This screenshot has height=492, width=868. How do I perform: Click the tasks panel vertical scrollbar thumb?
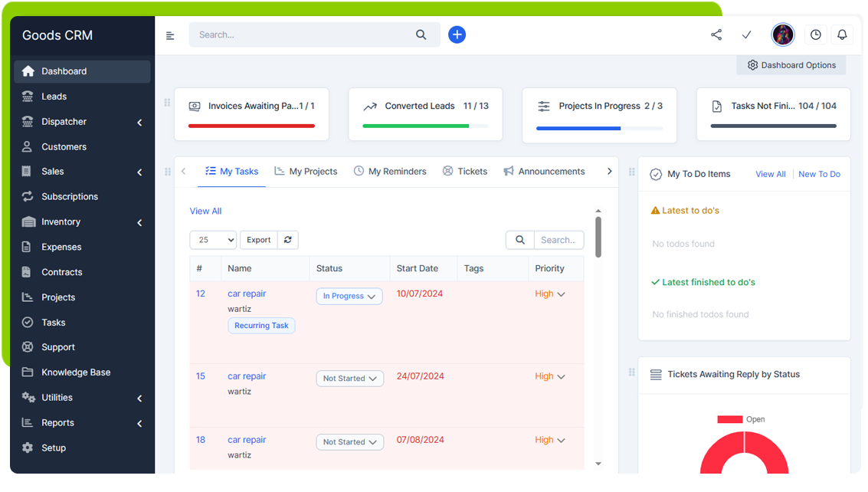(x=598, y=237)
